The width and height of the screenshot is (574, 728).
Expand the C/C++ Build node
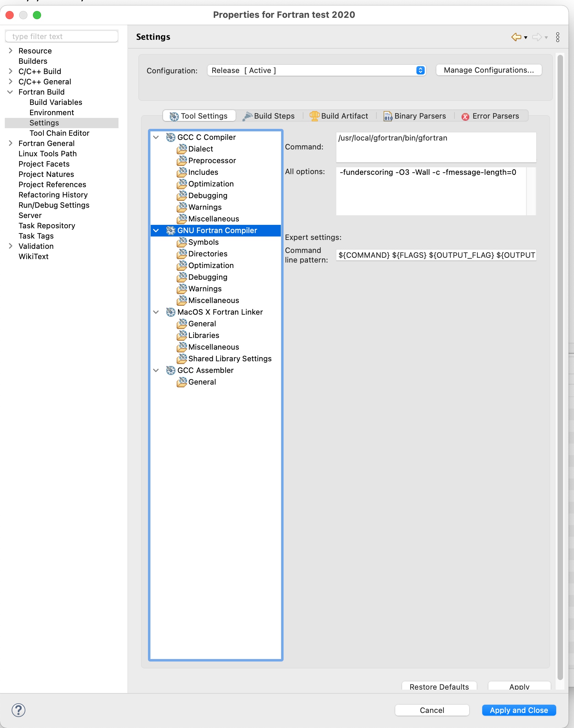(x=11, y=71)
